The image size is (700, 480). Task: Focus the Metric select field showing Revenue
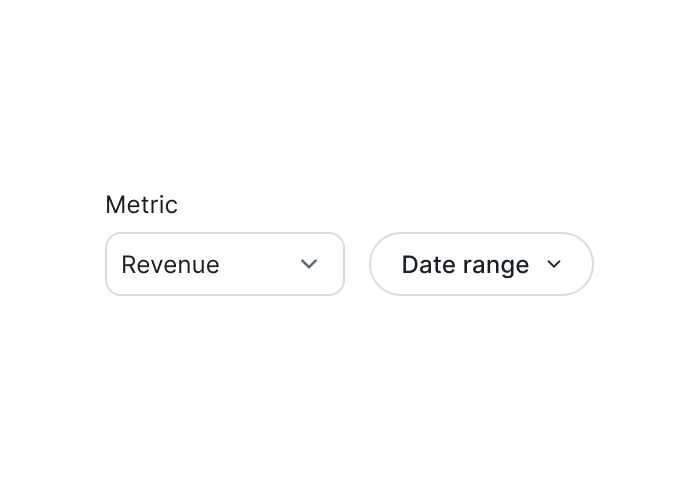225,264
